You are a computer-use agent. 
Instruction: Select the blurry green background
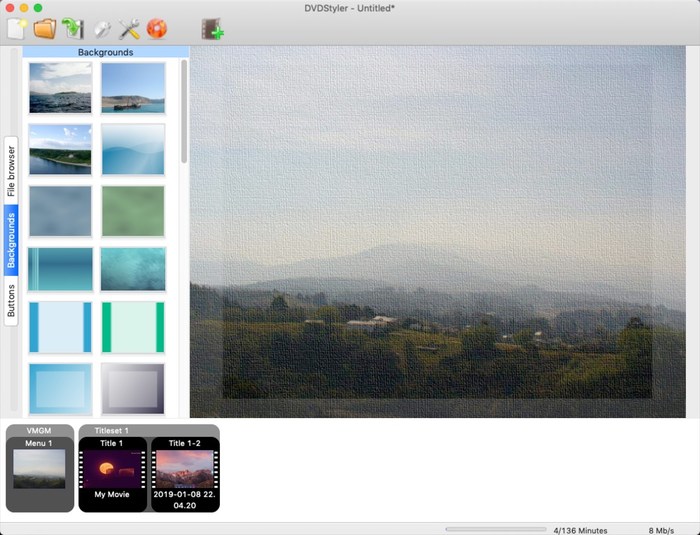tap(133, 211)
